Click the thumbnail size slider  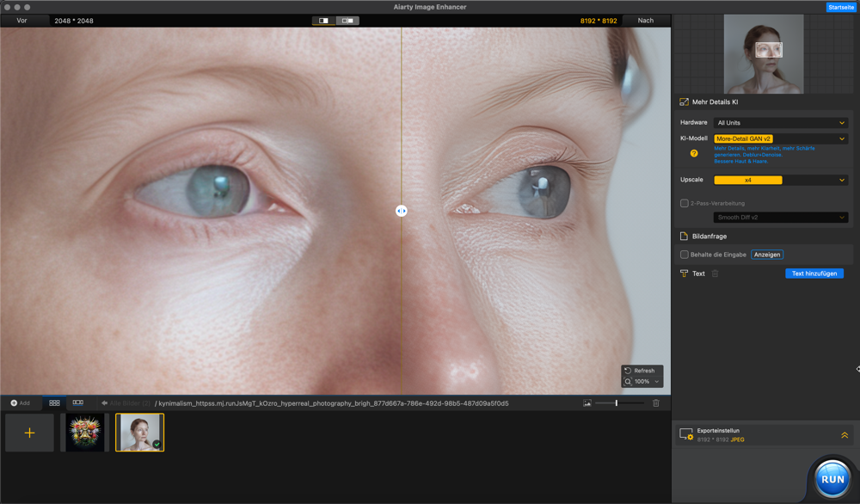pyautogui.click(x=617, y=403)
